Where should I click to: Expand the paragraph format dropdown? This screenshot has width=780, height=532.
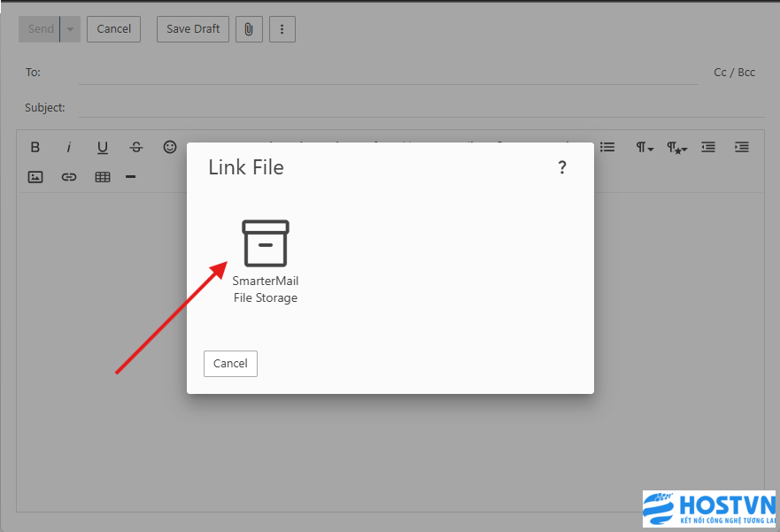(x=644, y=148)
